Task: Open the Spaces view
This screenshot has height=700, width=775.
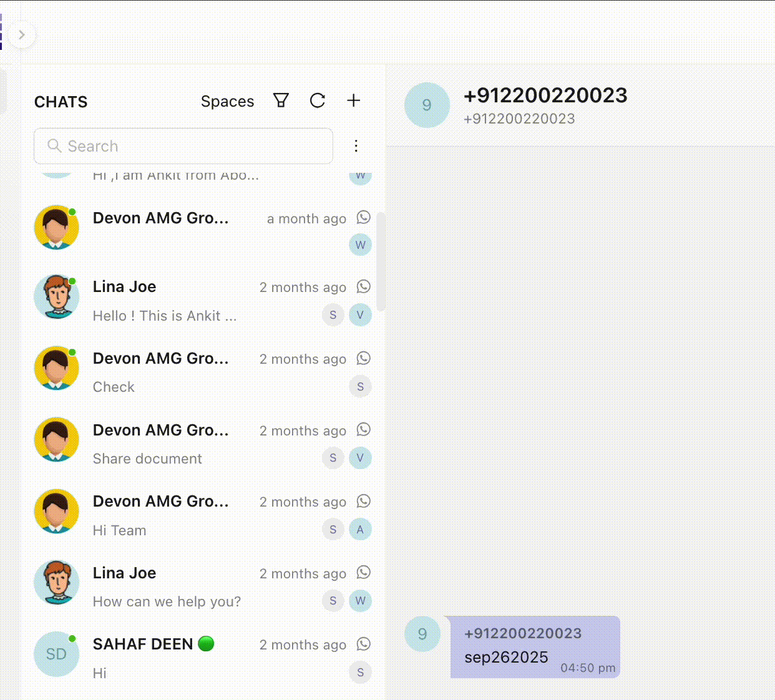Action: (227, 101)
